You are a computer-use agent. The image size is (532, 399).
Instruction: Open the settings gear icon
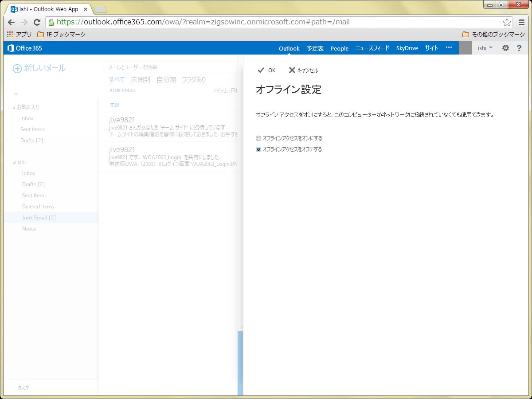[505, 48]
